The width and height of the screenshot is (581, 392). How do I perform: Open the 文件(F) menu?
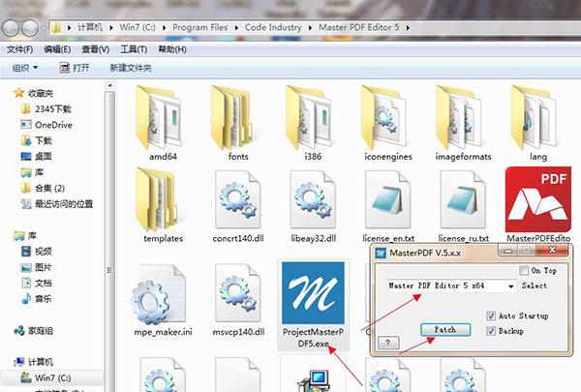coord(19,49)
